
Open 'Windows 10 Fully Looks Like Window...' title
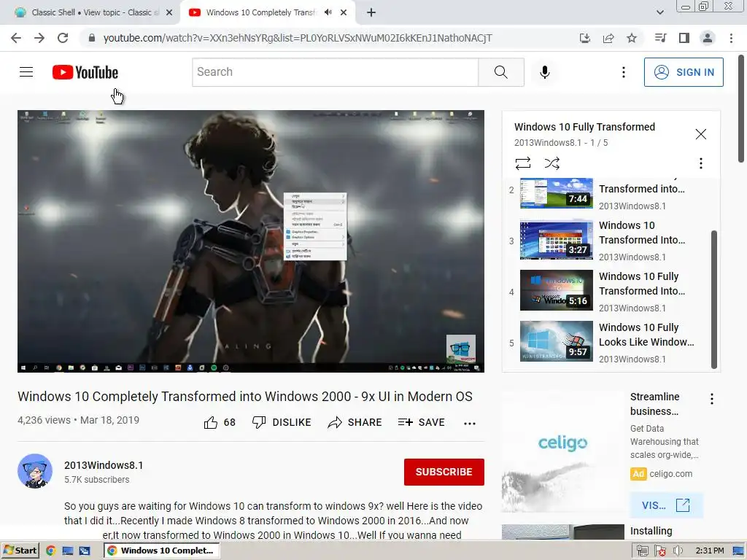click(x=646, y=335)
